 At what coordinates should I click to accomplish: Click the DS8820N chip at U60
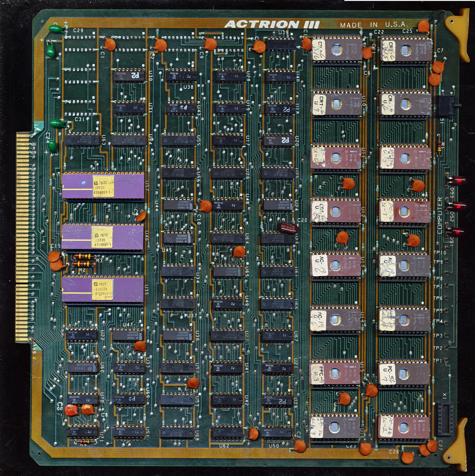[x=82, y=368]
